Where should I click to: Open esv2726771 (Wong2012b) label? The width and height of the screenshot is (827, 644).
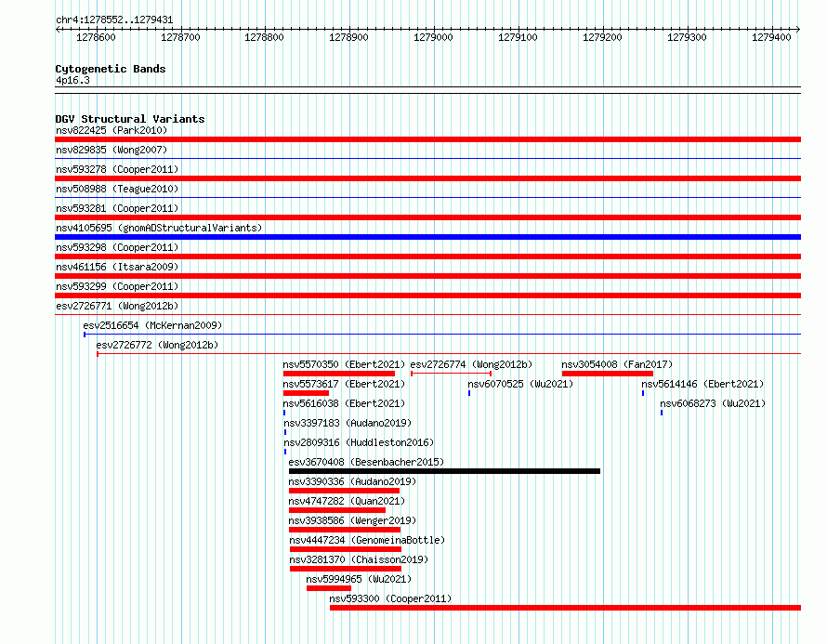(x=117, y=306)
